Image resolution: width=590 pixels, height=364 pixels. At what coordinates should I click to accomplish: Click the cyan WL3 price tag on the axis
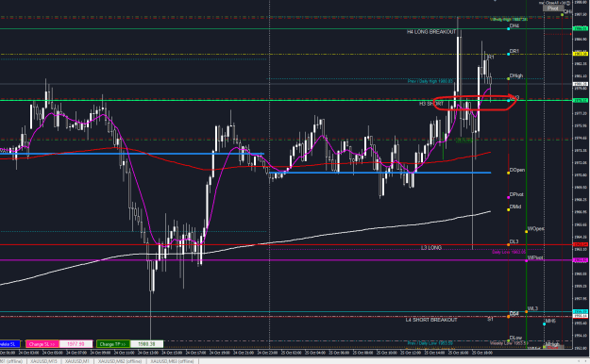[x=580, y=312]
